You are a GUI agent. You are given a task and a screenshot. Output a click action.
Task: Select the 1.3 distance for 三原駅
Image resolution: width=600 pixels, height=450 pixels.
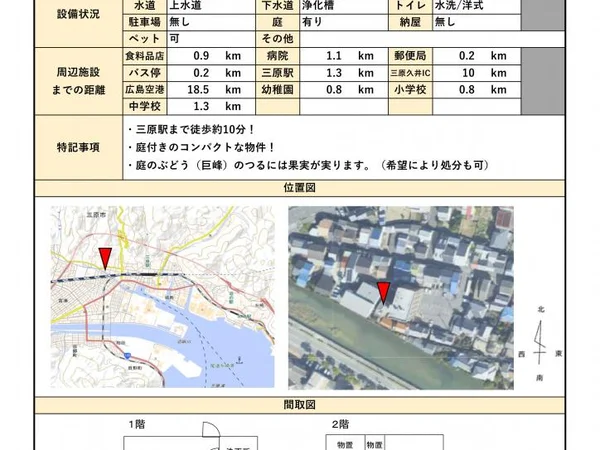tap(334, 73)
